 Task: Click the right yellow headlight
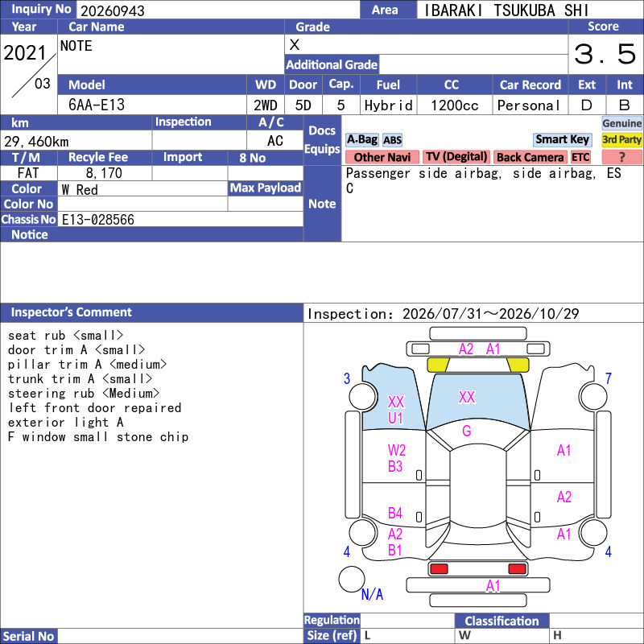(x=518, y=365)
